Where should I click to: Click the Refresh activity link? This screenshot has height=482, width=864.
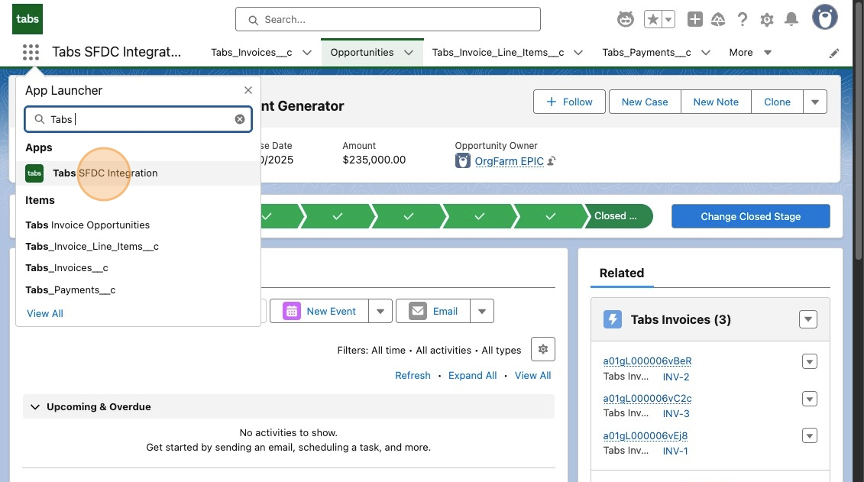412,375
